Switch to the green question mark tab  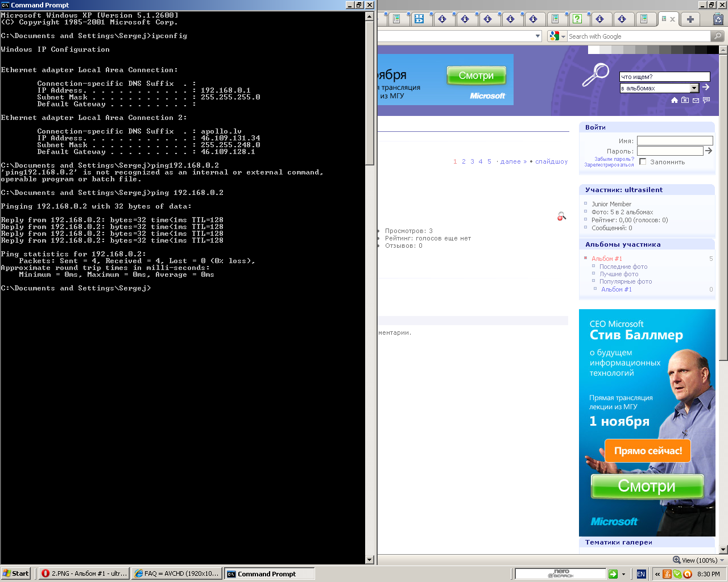577,19
